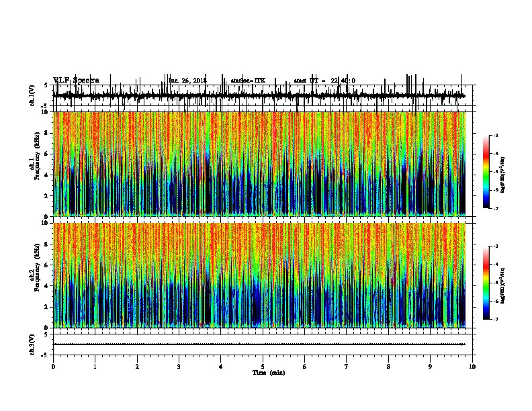The height and width of the screenshot is (411, 532).
Task: Click the '9' tick on the time axis
Action: tap(430, 367)
